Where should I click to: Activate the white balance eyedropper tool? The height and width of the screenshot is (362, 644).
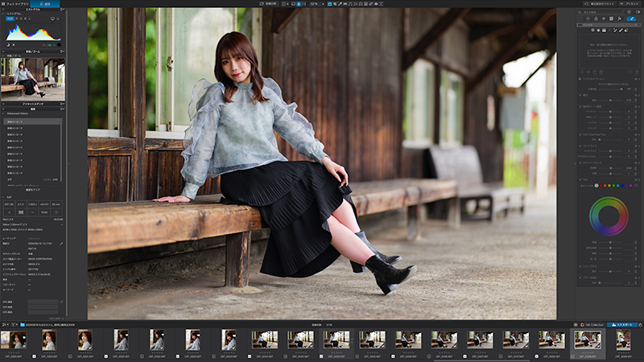pyautogui.click(x=340, y=4)
